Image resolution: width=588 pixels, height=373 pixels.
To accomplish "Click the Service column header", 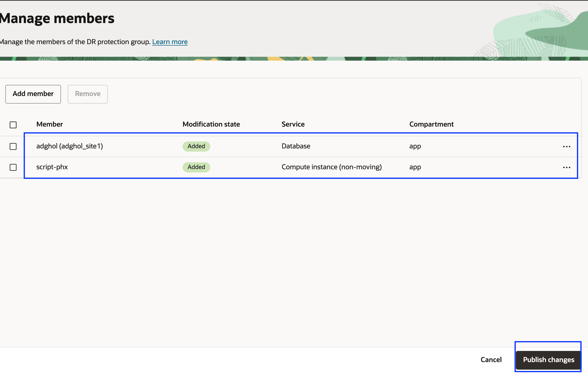I will (x=293, y=124).
